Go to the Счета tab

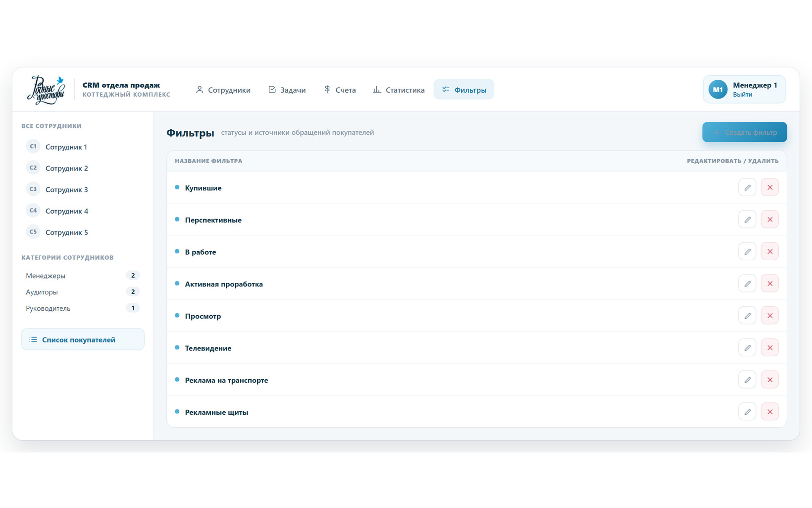pos(340,90)
